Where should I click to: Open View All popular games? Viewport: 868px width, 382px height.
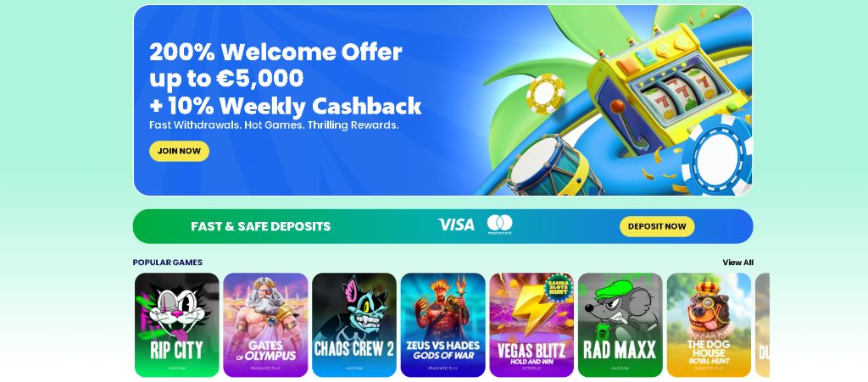(x=737, y=263)
